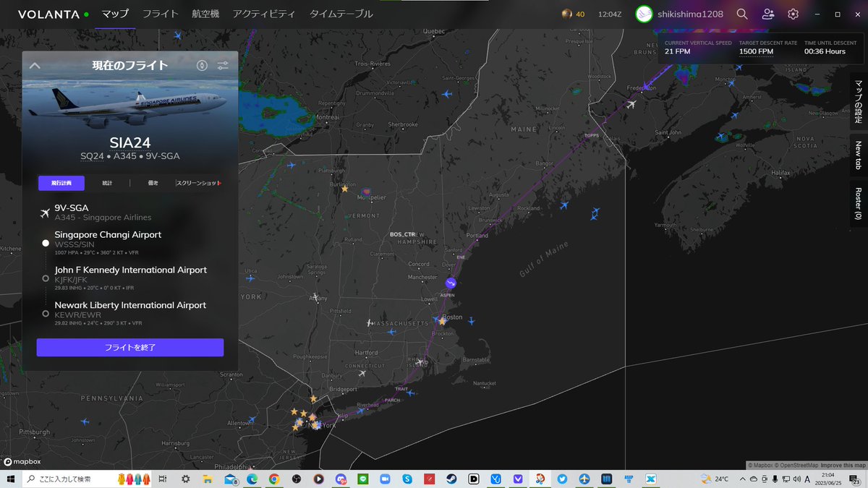The image size is (868, 488).
Task: Open the shikishima1208 profile
Action: pyautogui.click(x=680, y=14)
